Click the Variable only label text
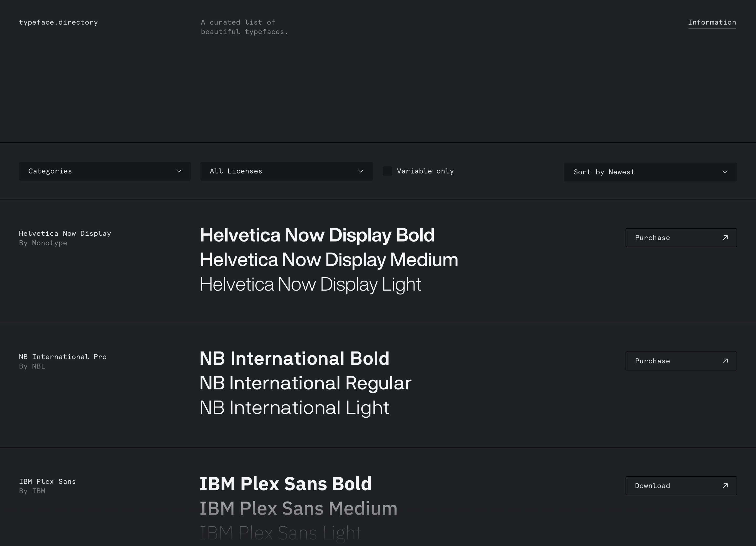Viewport: 756px width, 546px height. (425, 171)
